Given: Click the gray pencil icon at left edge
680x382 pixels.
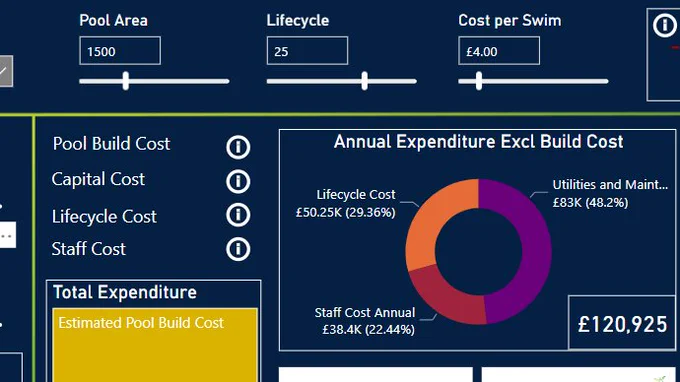Looking at the screenshot, I should point(5,71).
